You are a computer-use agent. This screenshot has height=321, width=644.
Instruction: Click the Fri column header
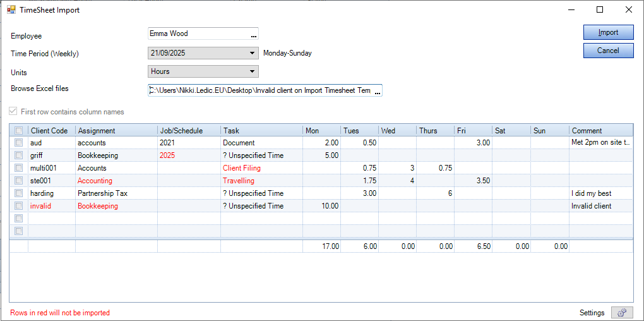coord(473,131)
